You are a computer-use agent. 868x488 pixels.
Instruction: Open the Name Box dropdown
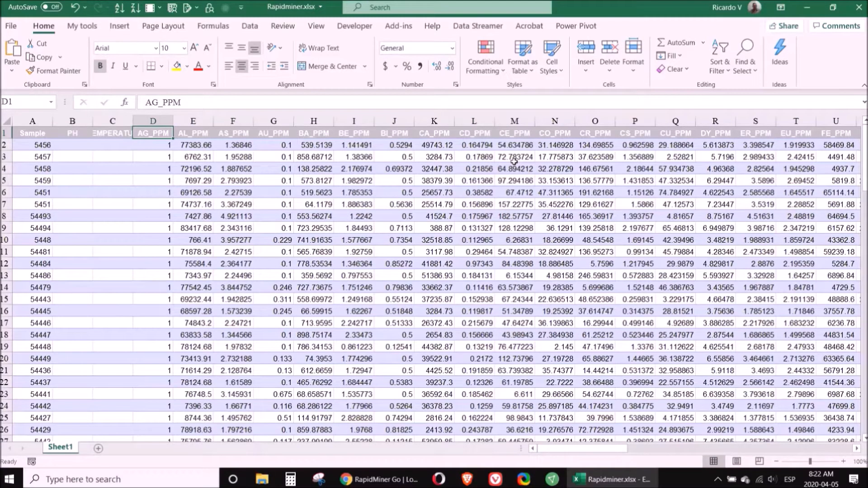[x=51, y=102]
